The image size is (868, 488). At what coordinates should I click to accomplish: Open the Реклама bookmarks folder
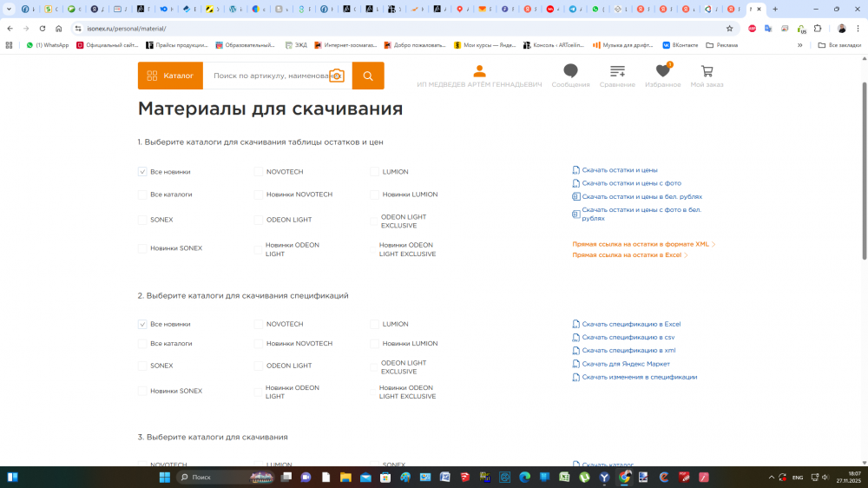pyautogui.click(x=722, y=45)
